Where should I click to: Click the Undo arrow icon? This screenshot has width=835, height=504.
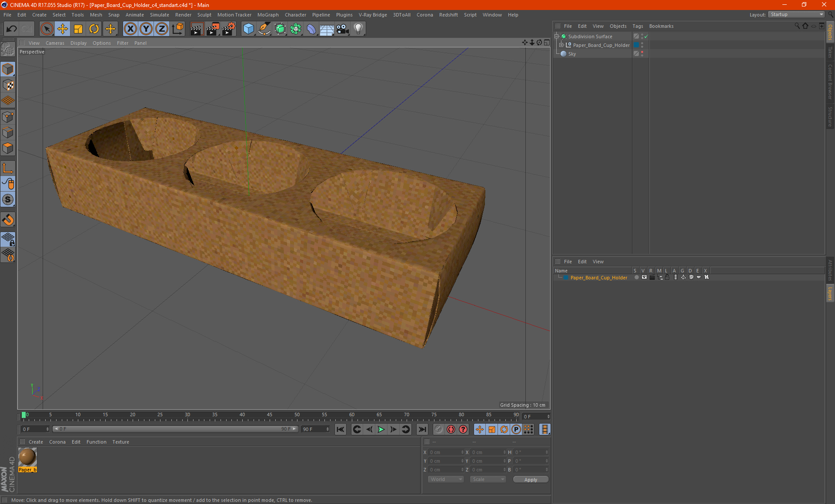point(12,29)
